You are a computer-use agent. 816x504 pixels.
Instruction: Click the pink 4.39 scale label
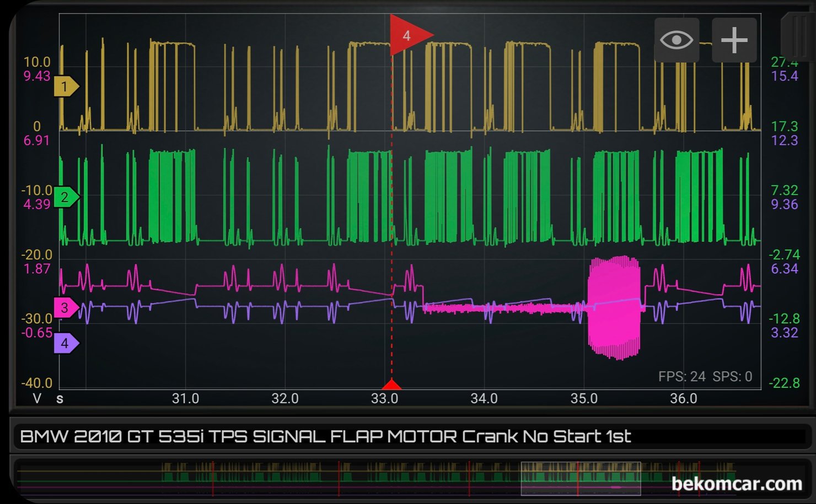37,204
